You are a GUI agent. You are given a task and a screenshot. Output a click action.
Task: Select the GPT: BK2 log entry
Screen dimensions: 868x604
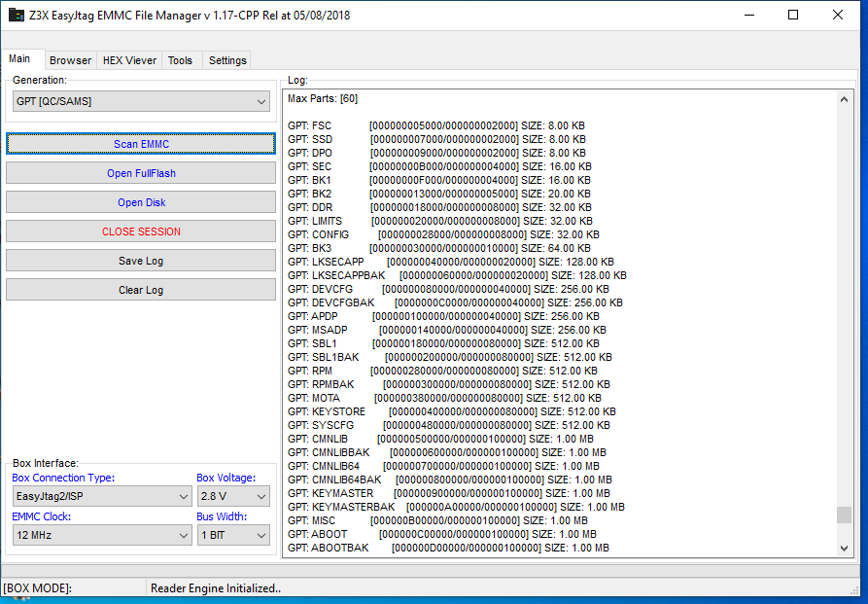[x=439, y=194]
